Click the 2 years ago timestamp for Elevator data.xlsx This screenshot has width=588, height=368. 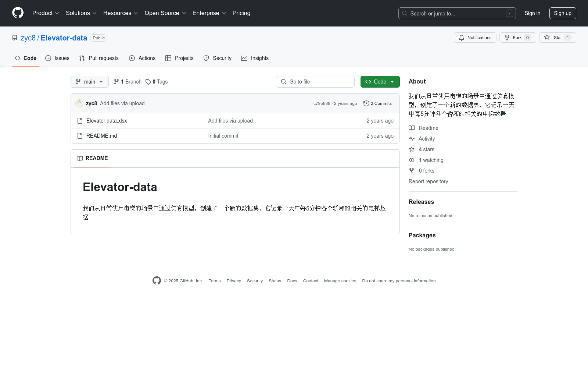coord(380,121)
